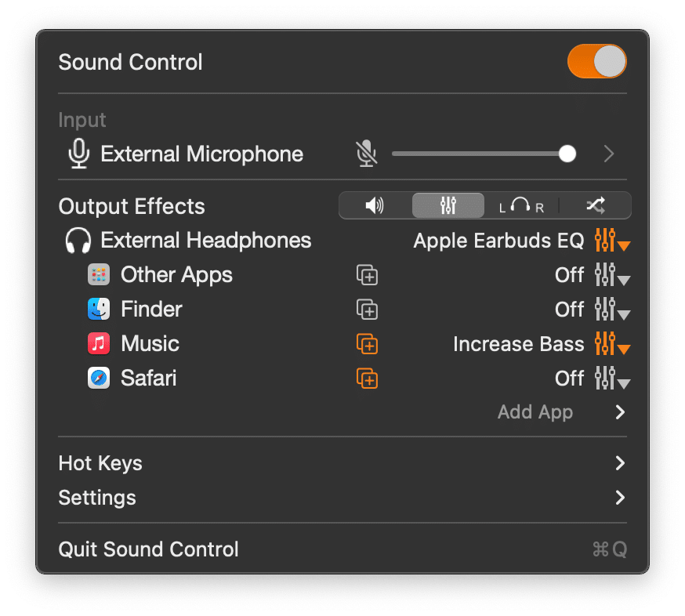This screenshot has height=616, width=685.
Task: Toggle the orange Safari duplicate-plus icon
Action: click(x=367, y=379)
